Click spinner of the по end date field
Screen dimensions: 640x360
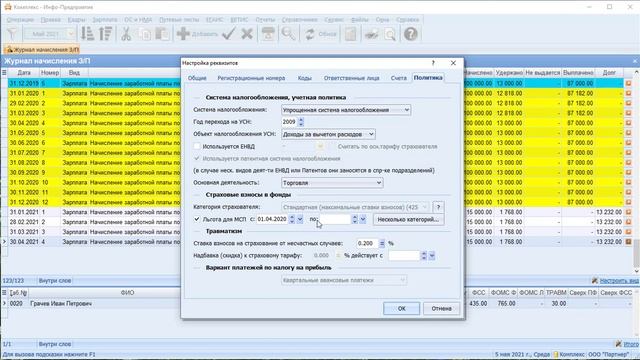(x=355, y=219)
